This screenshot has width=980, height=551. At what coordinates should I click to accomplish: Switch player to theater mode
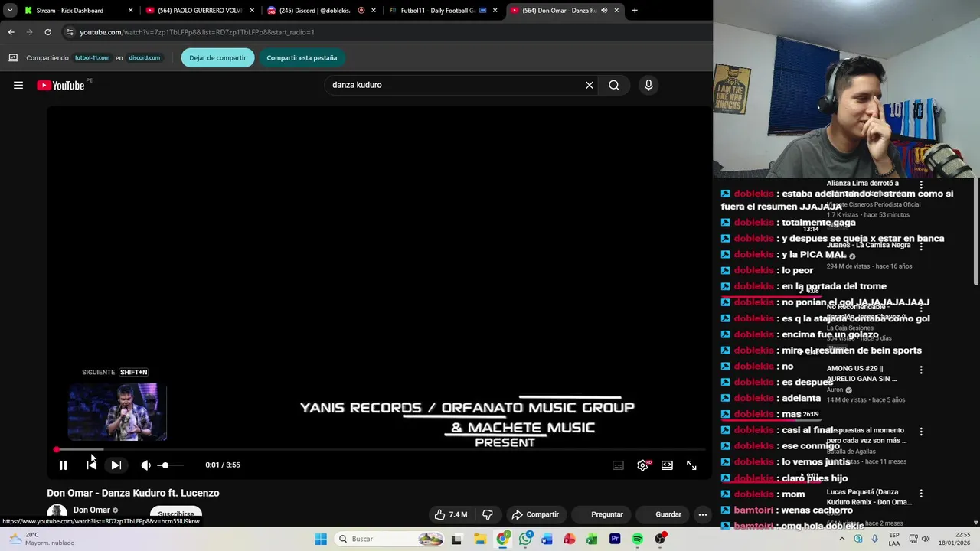(x=667, y=465)
